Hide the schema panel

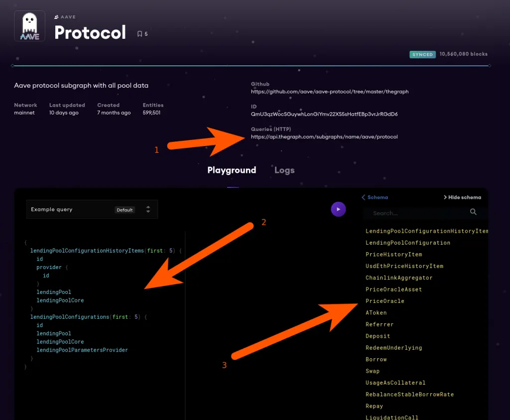click(x=462, y=197)
